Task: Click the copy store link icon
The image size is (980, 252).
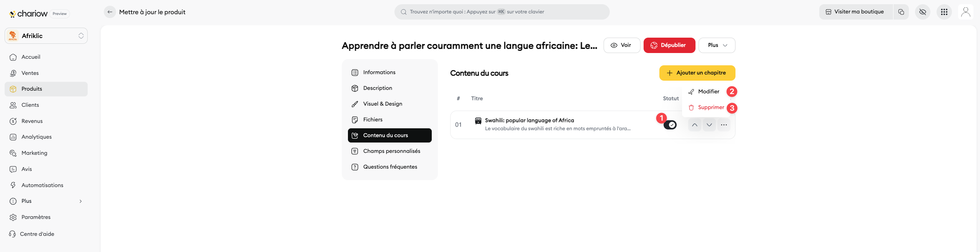Action: pos(901,12)
